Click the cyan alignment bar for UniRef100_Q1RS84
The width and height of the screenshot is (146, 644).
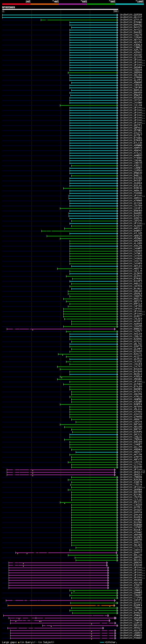pos(60,15)
